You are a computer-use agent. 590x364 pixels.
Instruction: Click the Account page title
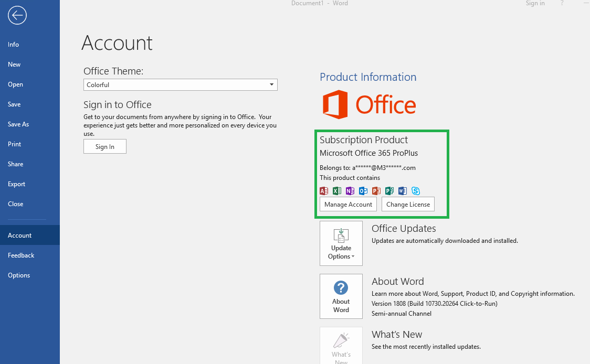click(117, 43)
